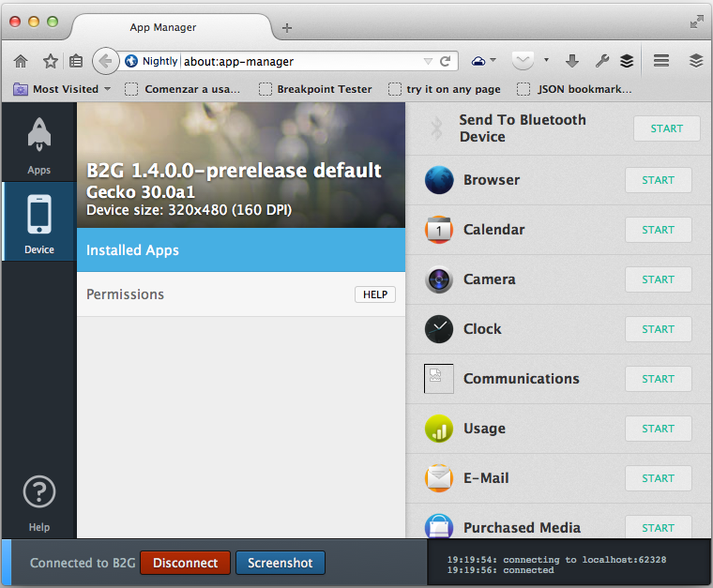Start the Calendar app
The image size is (713, 588).
tap(659, 230)
